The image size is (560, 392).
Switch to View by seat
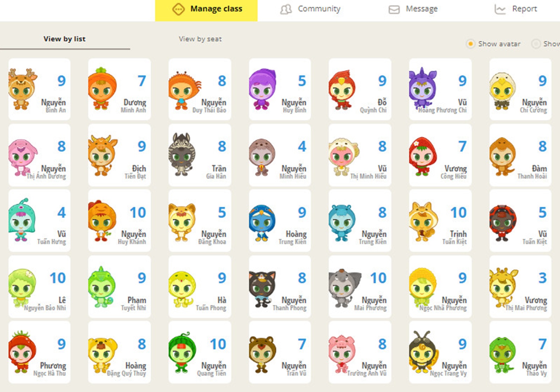[x=200, y=39]
